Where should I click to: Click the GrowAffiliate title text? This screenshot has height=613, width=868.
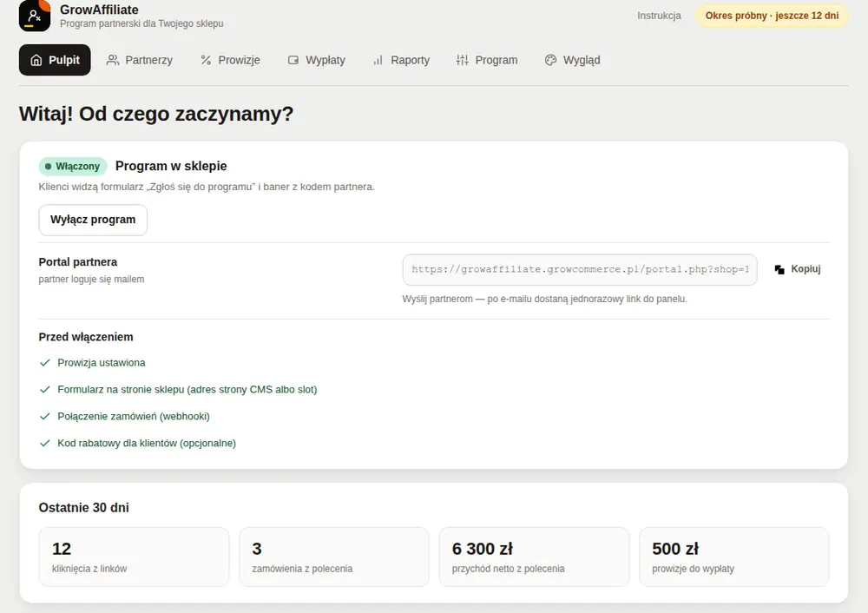click(99, 10)
